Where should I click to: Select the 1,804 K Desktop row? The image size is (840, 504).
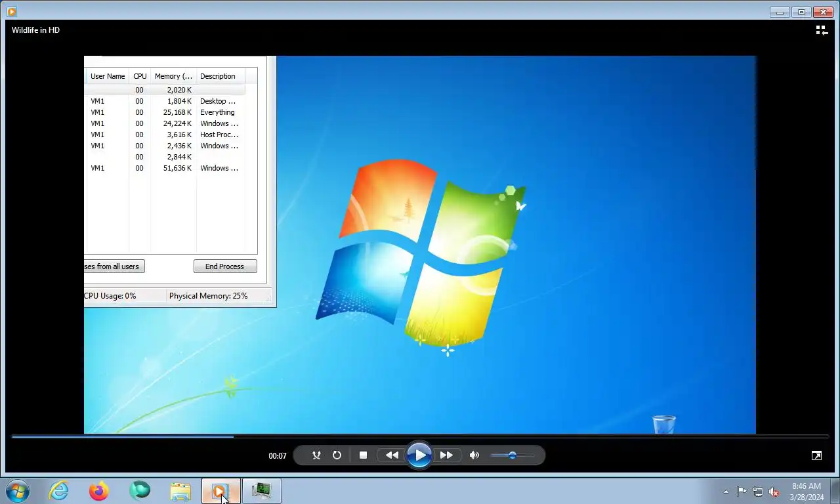[x=165, y=101]
